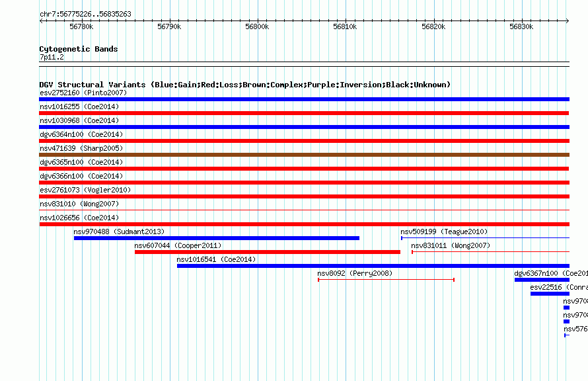588x381 pixels.
Task: Select the thin red line under nsv831010
Action: click(304, 210)
